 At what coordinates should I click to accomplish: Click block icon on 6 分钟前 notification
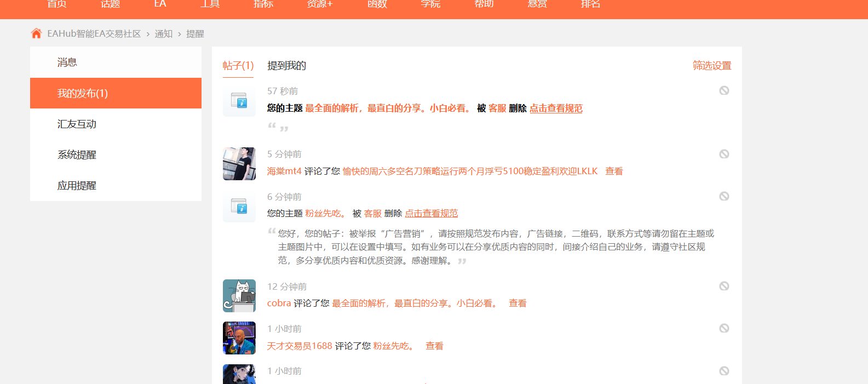724,196
